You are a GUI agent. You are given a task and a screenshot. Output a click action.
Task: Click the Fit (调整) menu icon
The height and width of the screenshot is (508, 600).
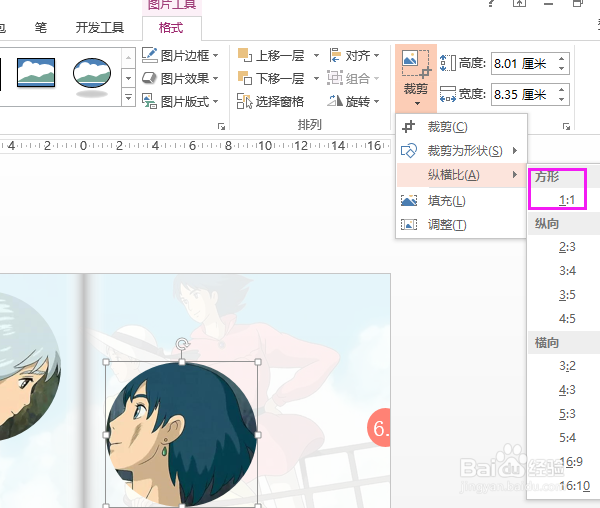click(x=409, y=225)
